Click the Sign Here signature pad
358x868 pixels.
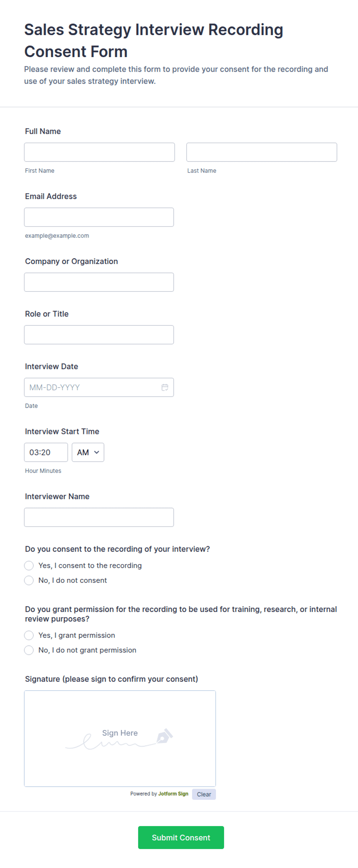point(120,738)
